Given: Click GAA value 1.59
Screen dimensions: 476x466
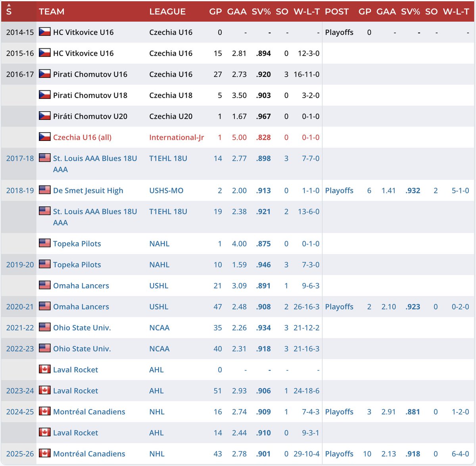Looking at the screenshot, I should pyautogui.click(x=239, y=265).
